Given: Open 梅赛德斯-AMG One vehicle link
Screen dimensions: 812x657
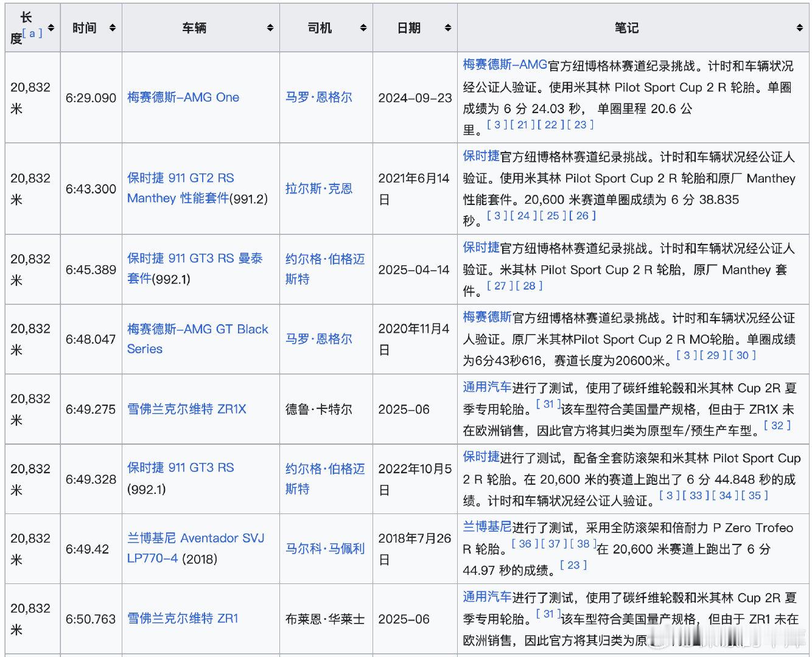Looking at the screenshot, I should (x=183, y=97).
